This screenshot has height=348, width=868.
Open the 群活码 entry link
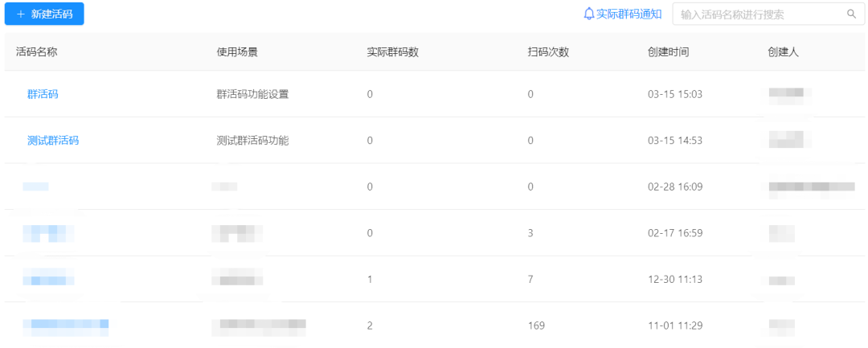(x=43, y=94)
